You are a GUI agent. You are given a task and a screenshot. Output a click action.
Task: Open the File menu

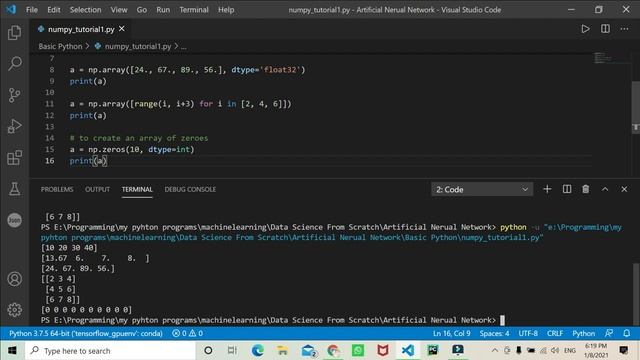coord(32,9)
